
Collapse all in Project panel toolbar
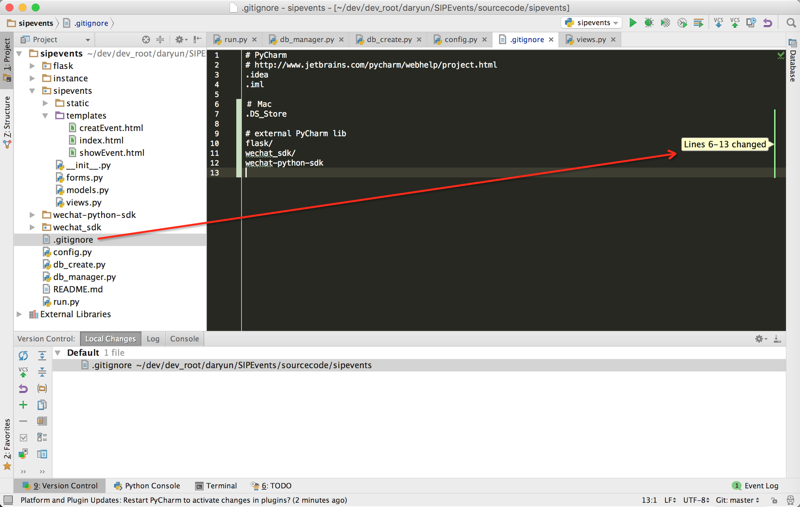click(x=160, y=39)
